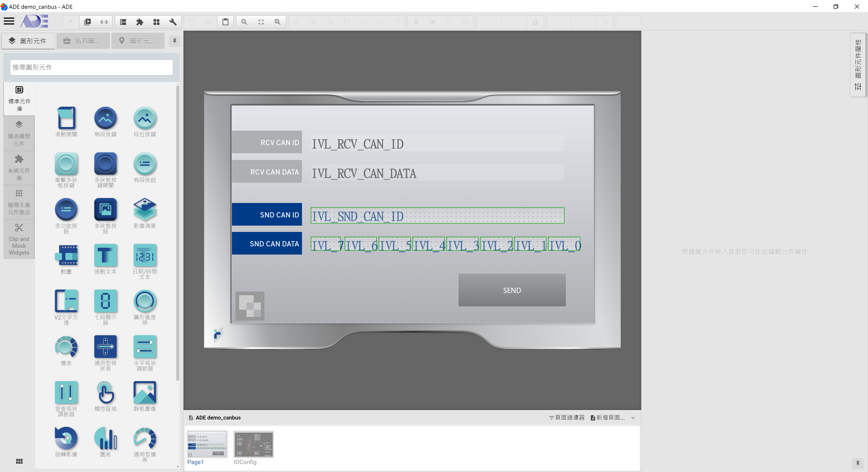868x472 pixels.
Task: Expand the collapsed 圖形元件屬性 side panel
Action: point(858,64)
